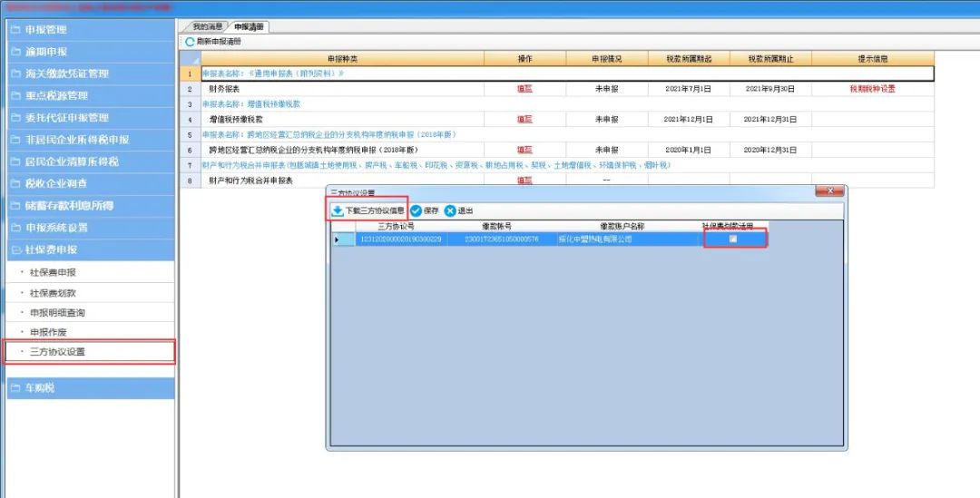Click row 1 header 《通用申报表（附列资料）》
Viewport: 980px width, 498px height.
(x=567, y=73)
